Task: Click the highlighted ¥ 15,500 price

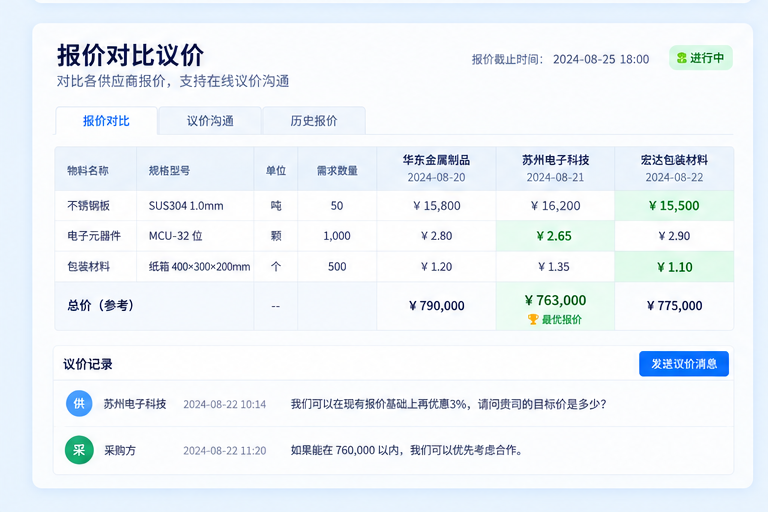Action: (x=674, y=206)
